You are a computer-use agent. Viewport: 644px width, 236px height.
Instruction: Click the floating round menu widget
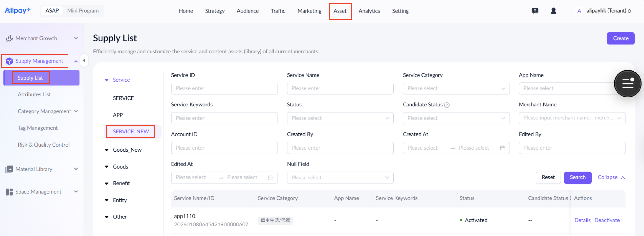point(628,83)
